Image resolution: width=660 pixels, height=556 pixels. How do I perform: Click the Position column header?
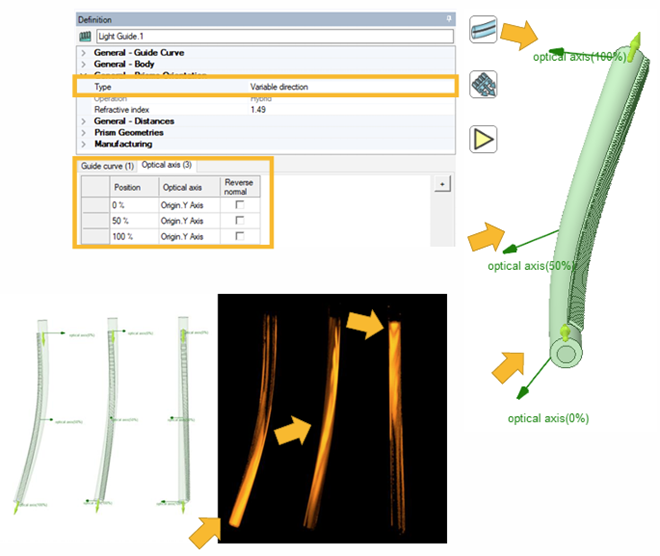pyautogui.click(x=134, y=187)
